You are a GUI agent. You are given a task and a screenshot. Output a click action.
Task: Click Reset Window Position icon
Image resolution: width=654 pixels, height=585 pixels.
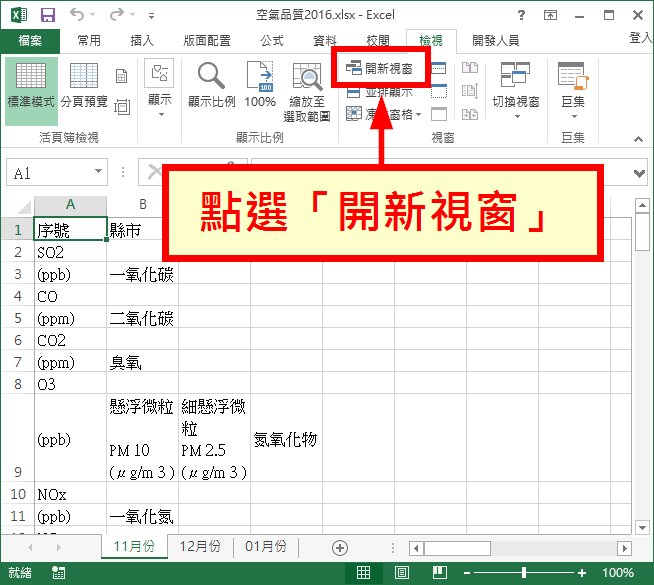pyautogui.click(x=470, y=114)
